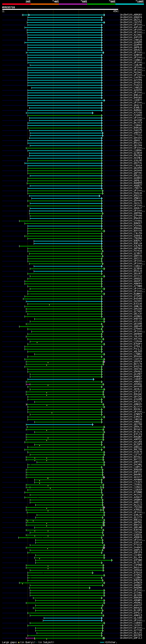Select the UniRef100_Q8I7D8 label
This screenshot has width=146, height=644.
point(131,424)
